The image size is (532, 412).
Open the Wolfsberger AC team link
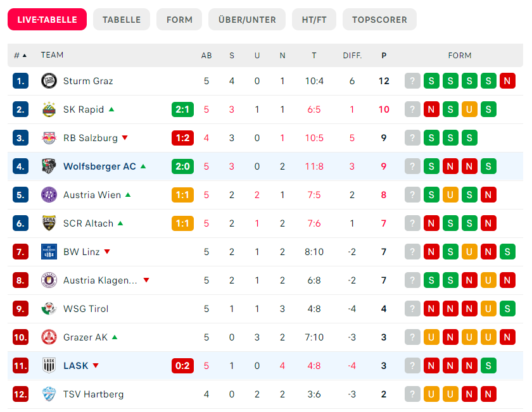pos(99,166)
